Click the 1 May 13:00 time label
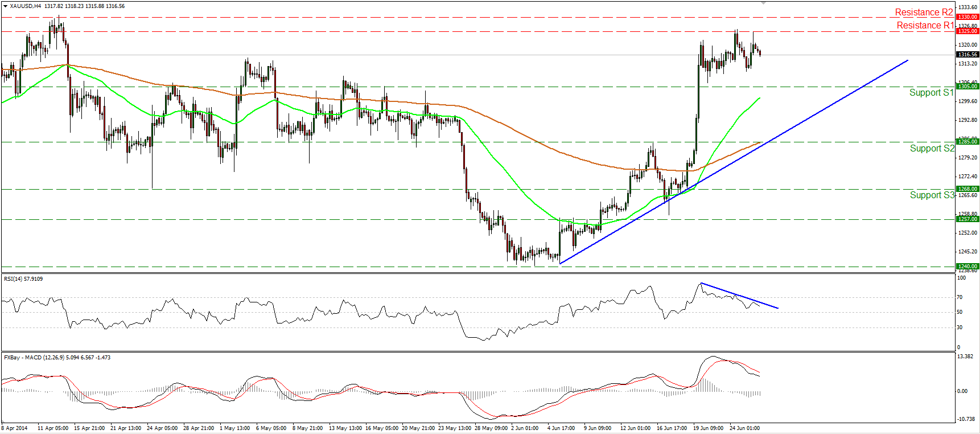This screenshot has width=980, height=434. pos(235,428)
